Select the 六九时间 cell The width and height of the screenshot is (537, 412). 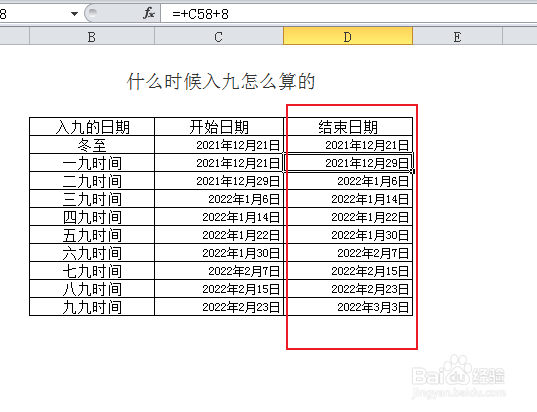(92, 253)
